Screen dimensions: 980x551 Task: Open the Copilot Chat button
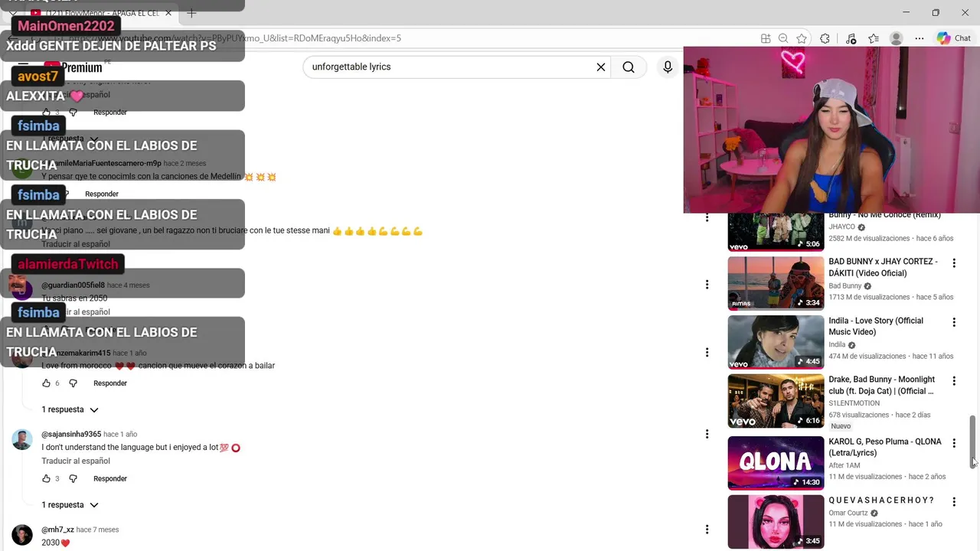[x=954, y=38]
